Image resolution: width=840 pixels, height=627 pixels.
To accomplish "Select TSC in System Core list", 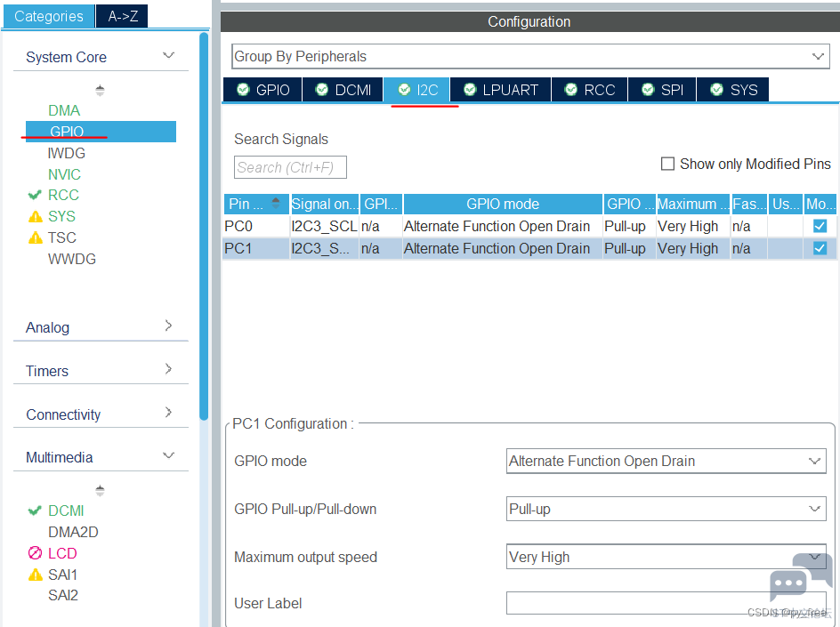I will point(62,237).
